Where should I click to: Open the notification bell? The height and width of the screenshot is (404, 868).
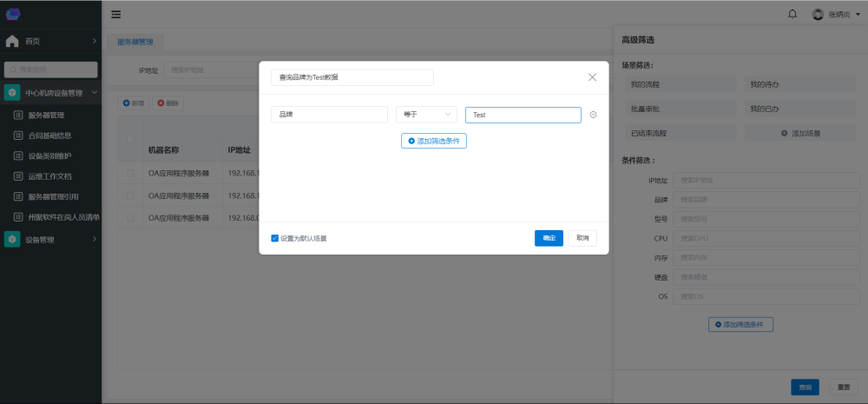792,14
